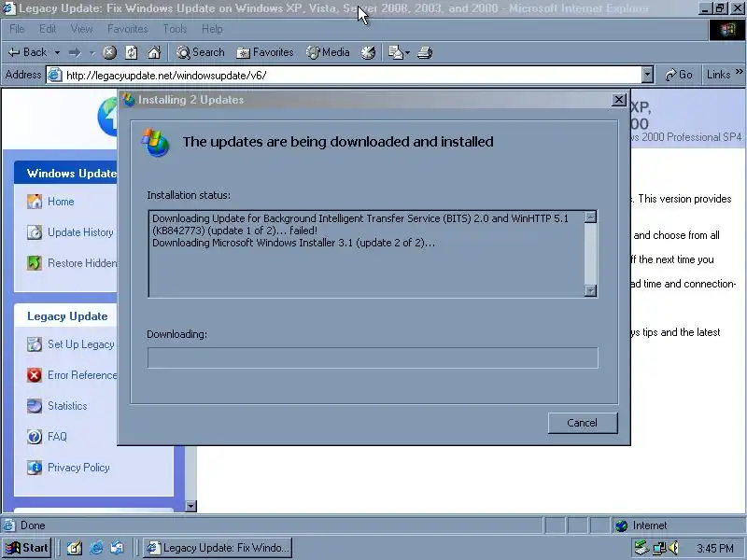Open the Favorites pane from toolbar
Image resolution: width=747 pixels, height=560 pixels.
(265, 52)
